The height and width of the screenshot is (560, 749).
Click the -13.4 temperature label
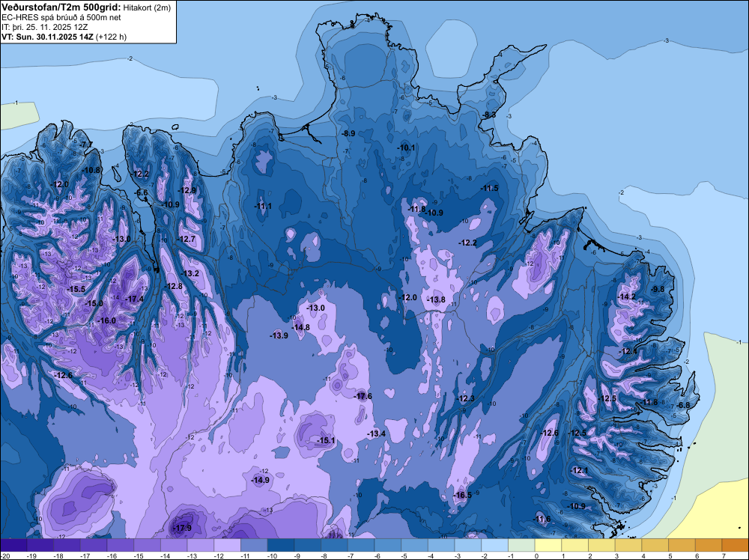[x=376, y=433]
